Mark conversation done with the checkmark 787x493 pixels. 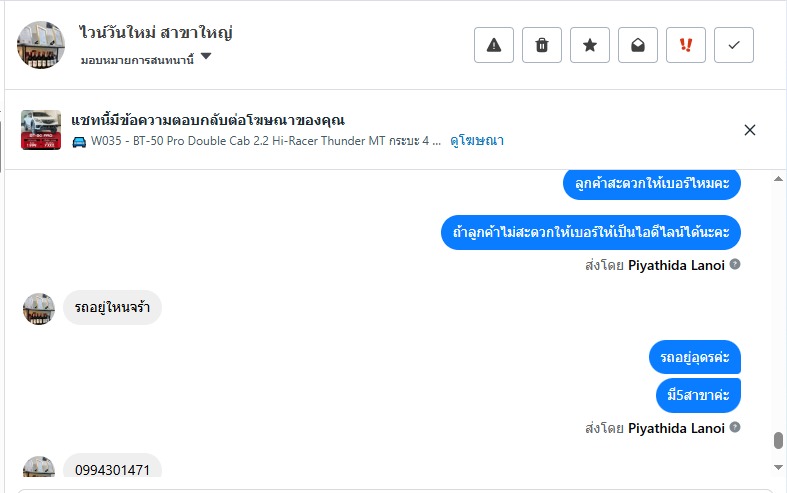click(x=734, y=45)
